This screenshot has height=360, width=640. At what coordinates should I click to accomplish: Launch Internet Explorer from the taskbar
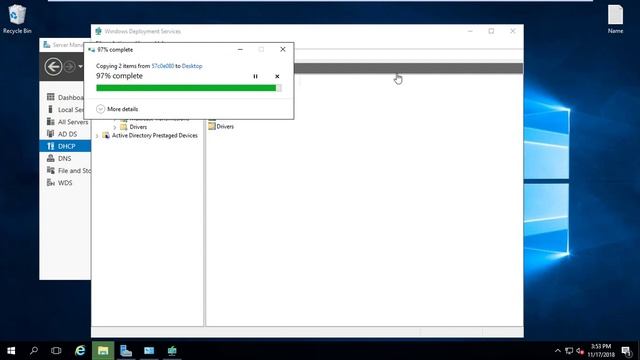pyautogui.click(x=80, y=351)
